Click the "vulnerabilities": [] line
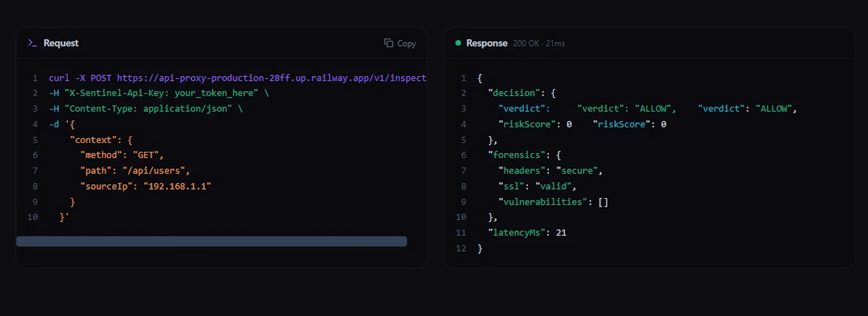 (553, 202)
